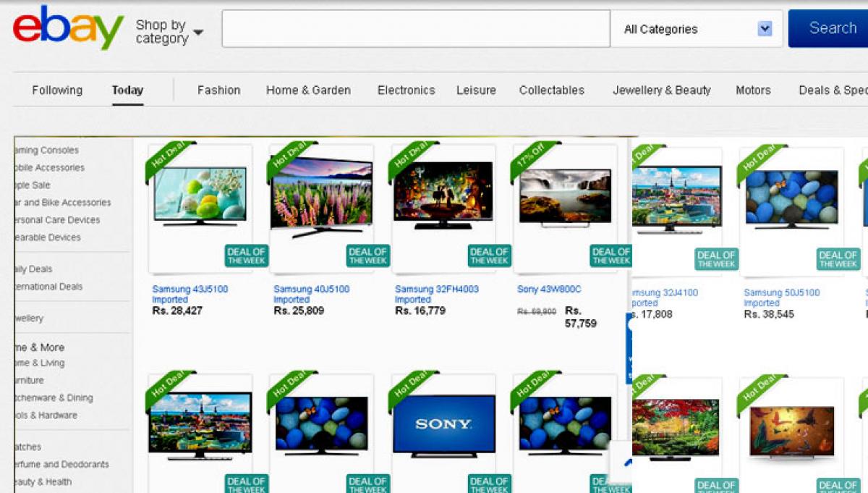Click the search input field
868x493 pixels.
coord(415,29)
